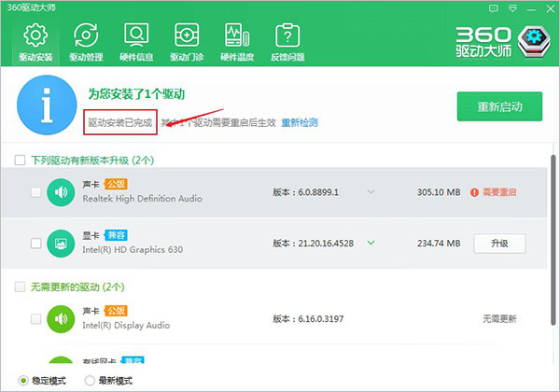Click the Realtek sound card speaker icon
Screen dimensions: 560x392
[x=61, y=193]
